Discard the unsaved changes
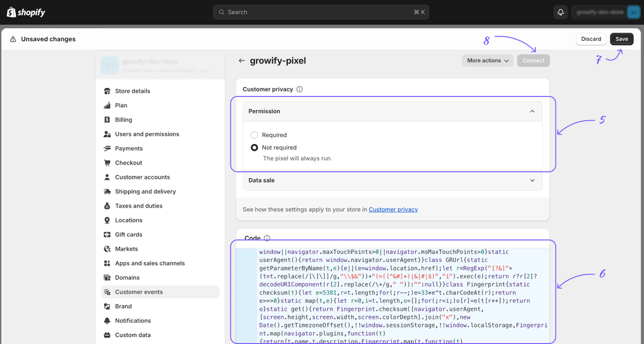644x344 pixels. pos(591,39)
